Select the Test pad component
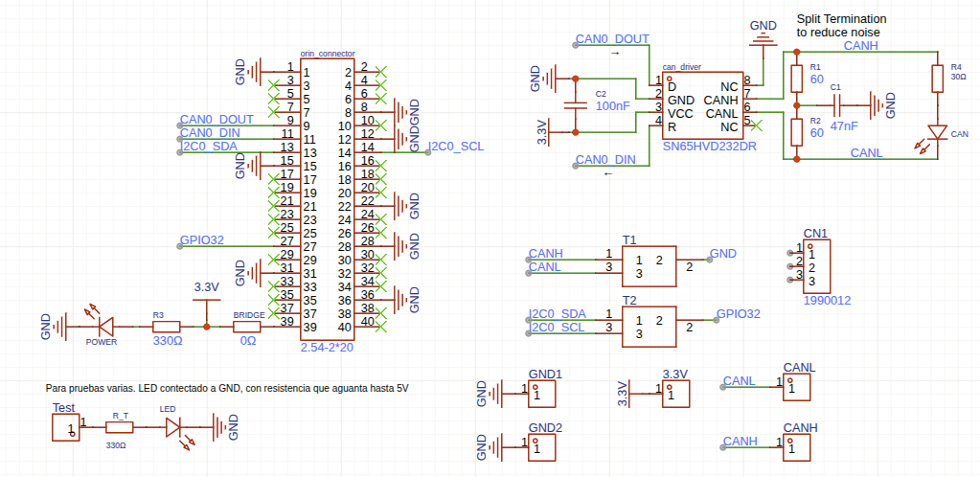Screen dimensions: 980x477 [66, 427]
